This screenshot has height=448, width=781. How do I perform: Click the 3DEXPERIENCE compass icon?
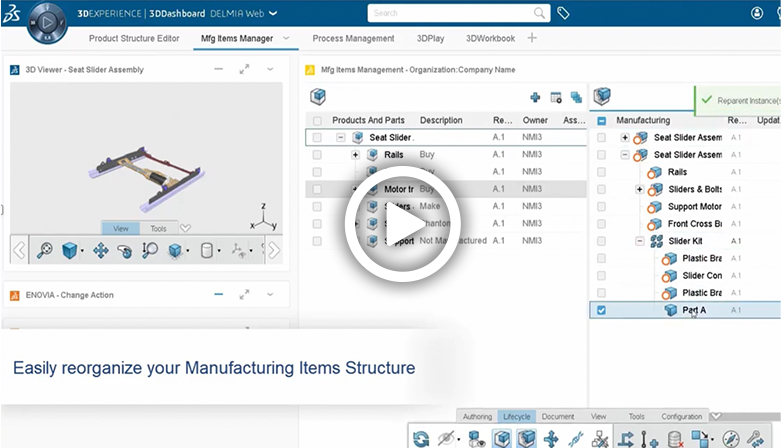(47, 22)
